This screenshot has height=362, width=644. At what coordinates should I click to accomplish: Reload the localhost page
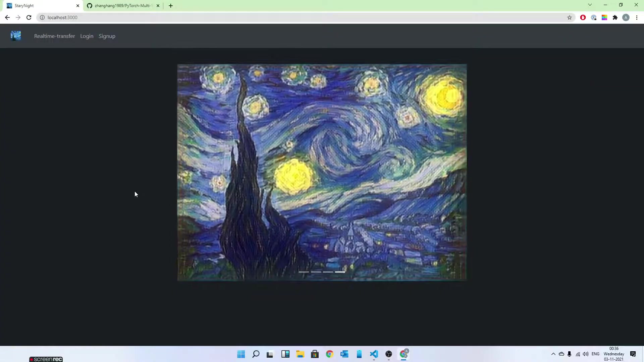click(29, 17)
